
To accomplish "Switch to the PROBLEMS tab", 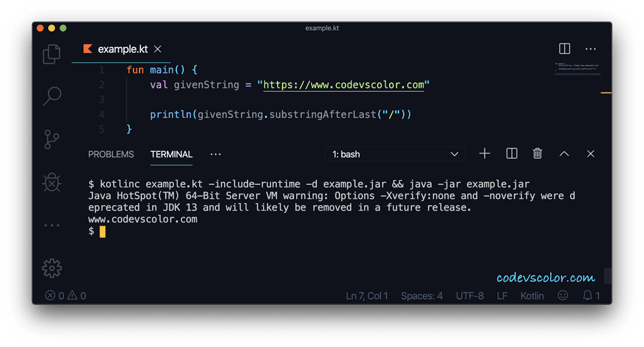I will pyautogui.click(x=111, y=154).
